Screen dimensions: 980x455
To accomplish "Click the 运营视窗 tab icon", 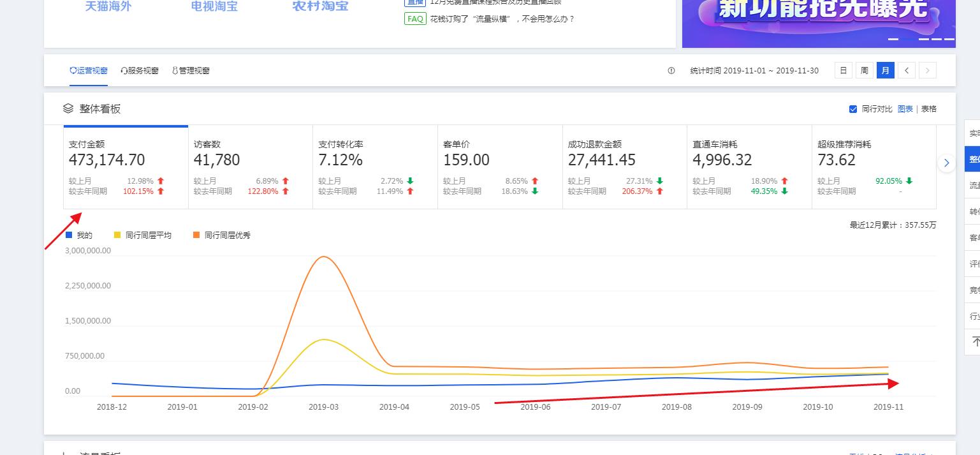I will pyautogui.click(x=73, y=71).
